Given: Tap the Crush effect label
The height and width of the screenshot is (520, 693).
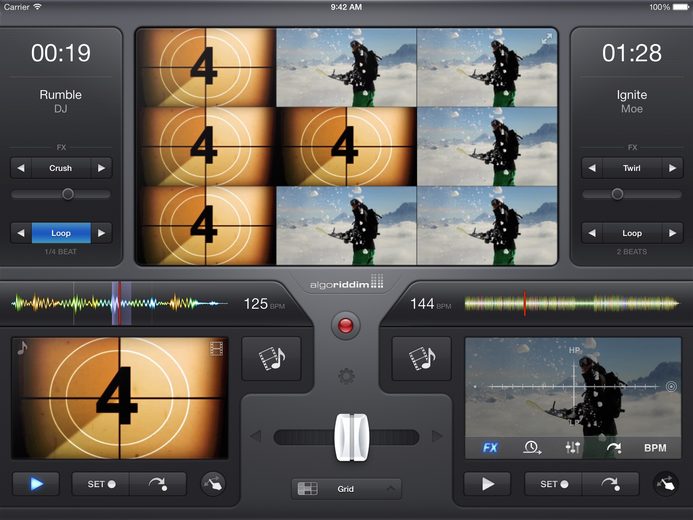Looking at the screenshot, I should [x=61, y=168].
